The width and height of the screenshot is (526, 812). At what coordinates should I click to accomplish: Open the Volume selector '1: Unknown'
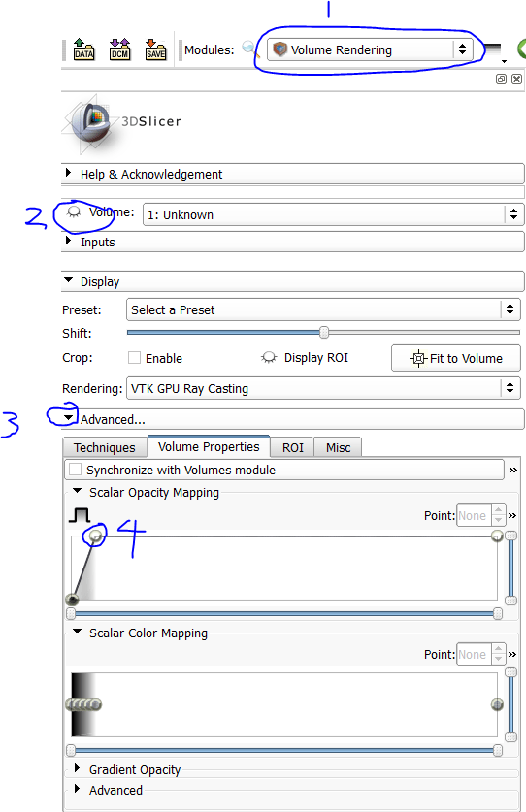point(333,214)
